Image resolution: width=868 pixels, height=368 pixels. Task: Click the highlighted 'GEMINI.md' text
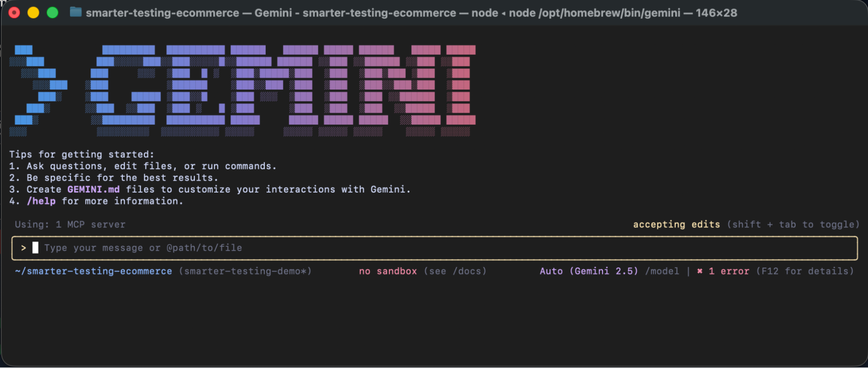tap(93, 189)
